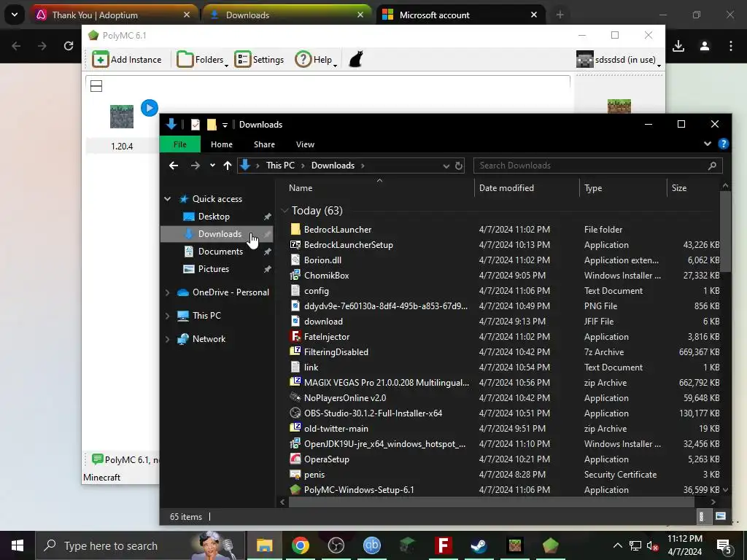Open the sdssdsd account dropdown in PolyMC
Screen dimensions: 747x560
coord(619,60)
